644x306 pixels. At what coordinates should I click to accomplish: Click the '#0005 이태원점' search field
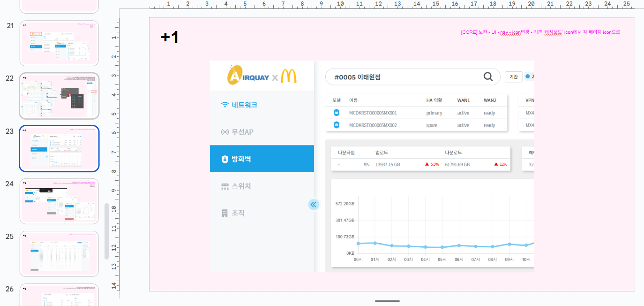coord(413,77)
